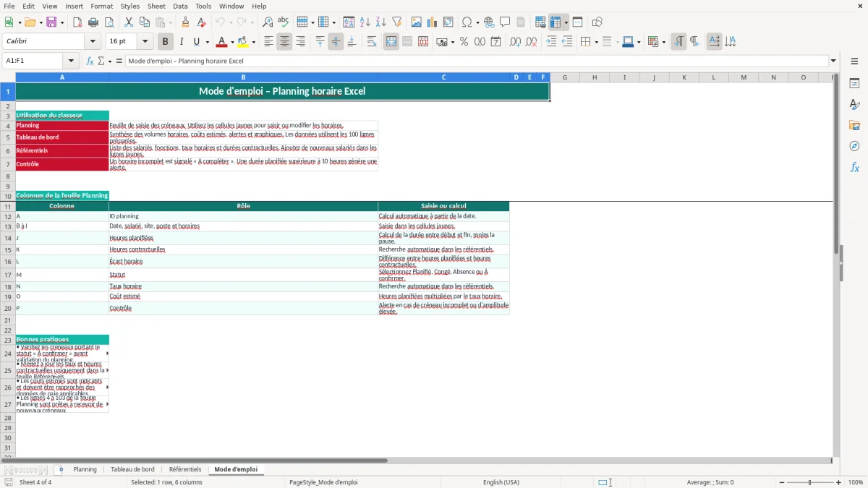Run the spelling check icon
Screen dimensions: 868x488
point(284,22)
